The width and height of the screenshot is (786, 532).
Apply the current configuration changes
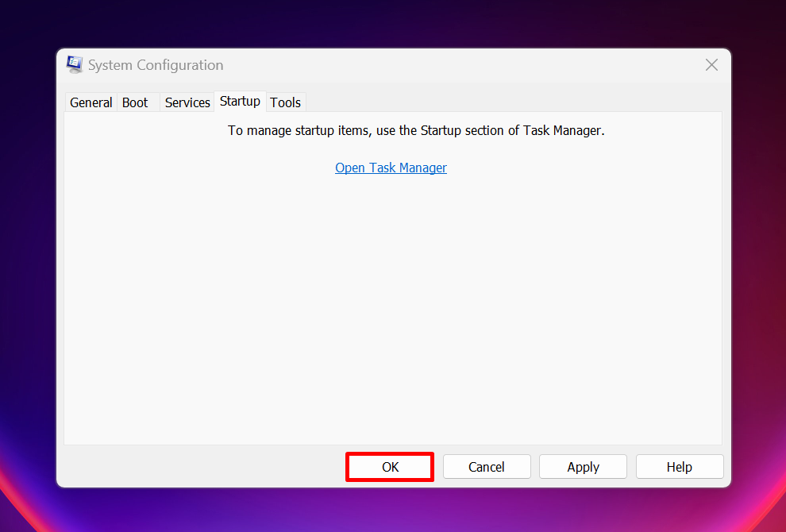(x=583, y=466)
